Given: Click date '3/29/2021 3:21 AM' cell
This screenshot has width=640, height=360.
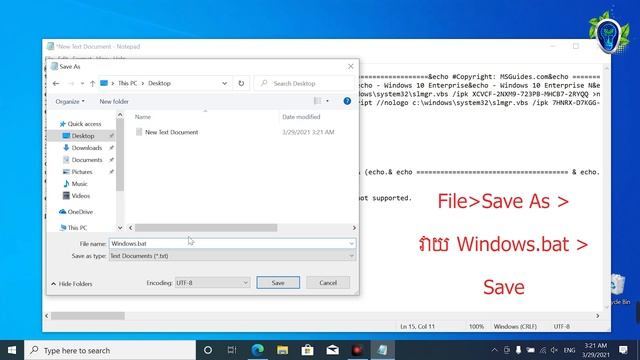Looking at the screenshot, I should (308, 132).
